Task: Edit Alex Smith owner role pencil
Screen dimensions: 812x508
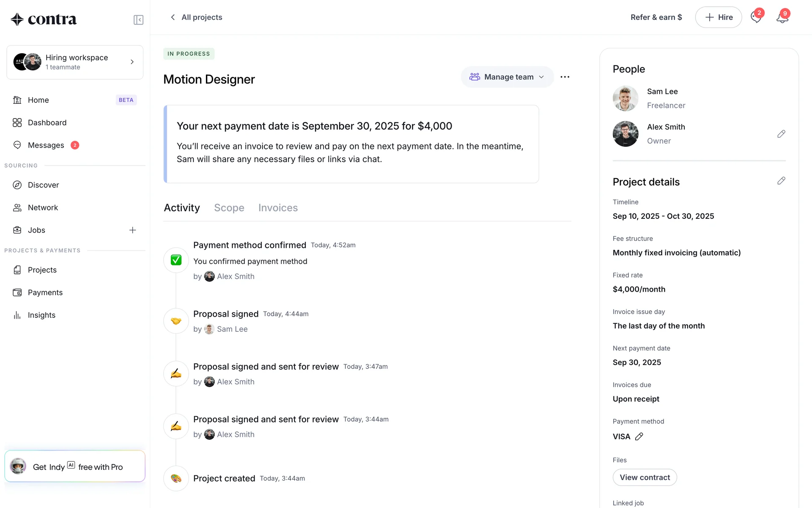Action: point(781,134)
